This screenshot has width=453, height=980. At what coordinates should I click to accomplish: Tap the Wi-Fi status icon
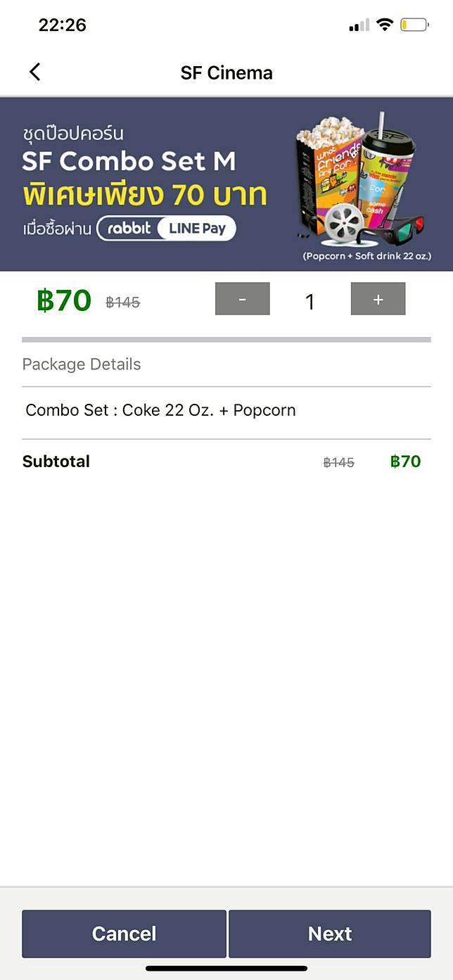[384, 25]
